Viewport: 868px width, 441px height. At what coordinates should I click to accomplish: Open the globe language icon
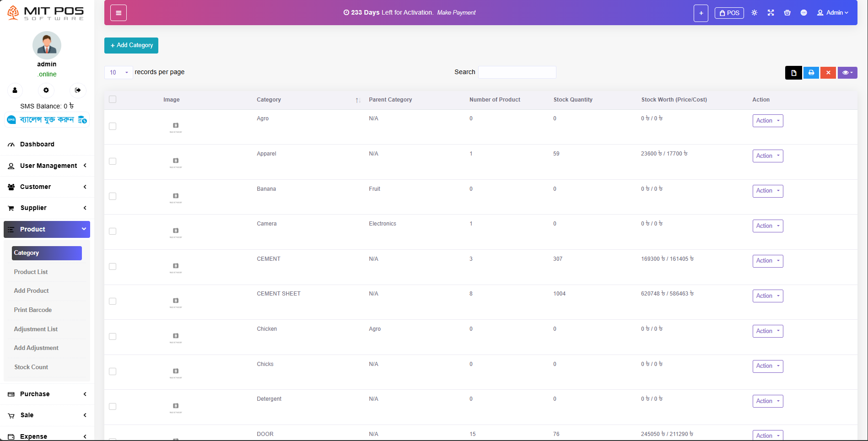tap(803, 13)
